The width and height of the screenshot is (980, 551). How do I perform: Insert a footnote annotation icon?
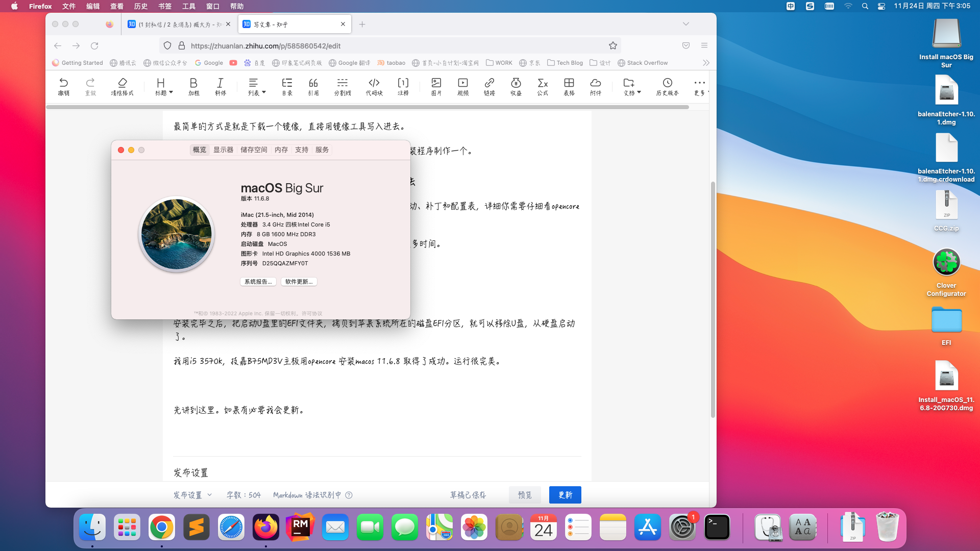click(x=403, y=86)
